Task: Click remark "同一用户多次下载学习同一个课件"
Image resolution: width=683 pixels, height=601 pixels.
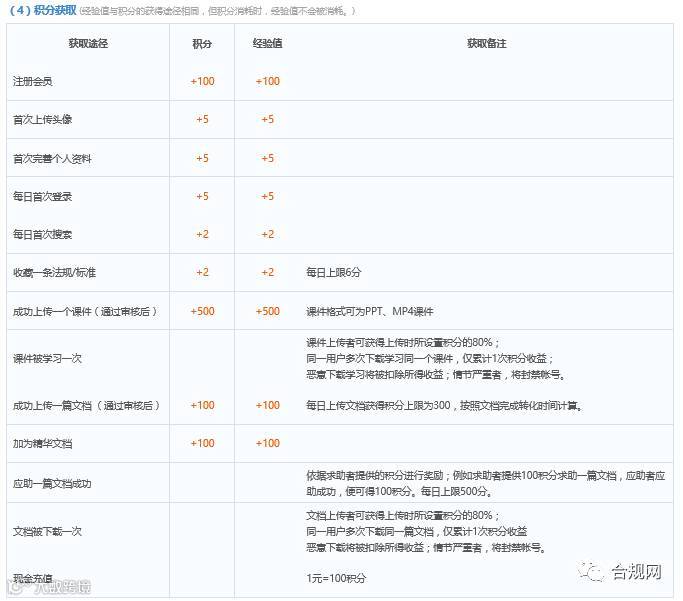Action: click(x=379, y=358)
